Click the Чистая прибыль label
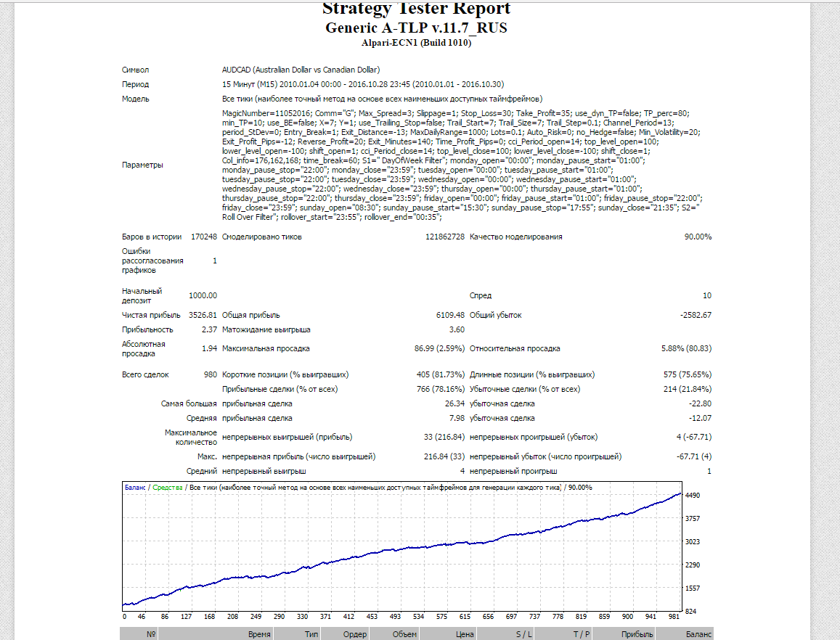Image resolution: width=840 pixels, height=640 pixels. [151, 315]
